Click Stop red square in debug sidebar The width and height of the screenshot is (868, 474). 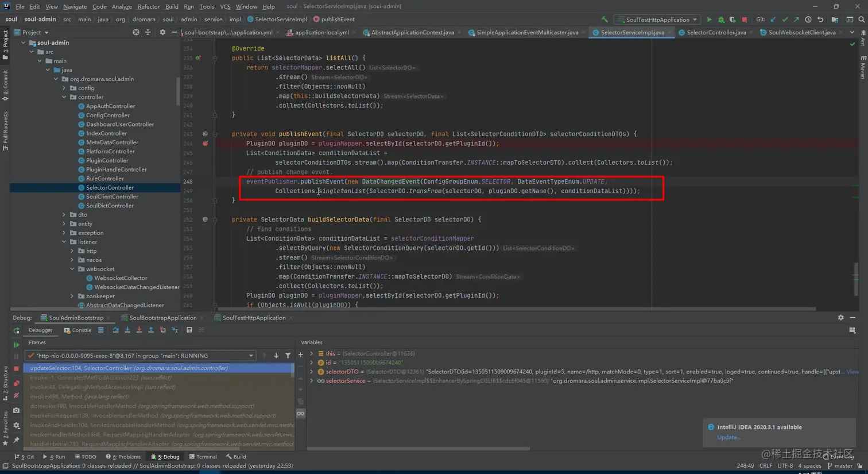pyautogui.click(x=16, y=368)
